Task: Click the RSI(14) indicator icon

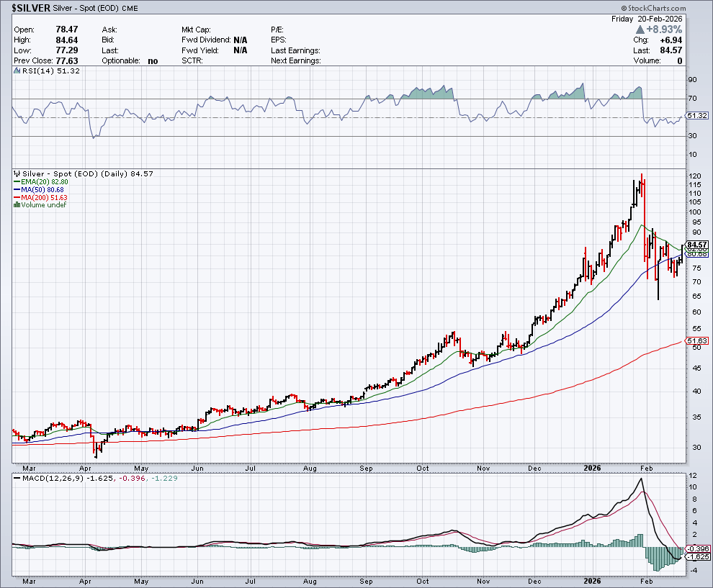Action: (17, 71)
